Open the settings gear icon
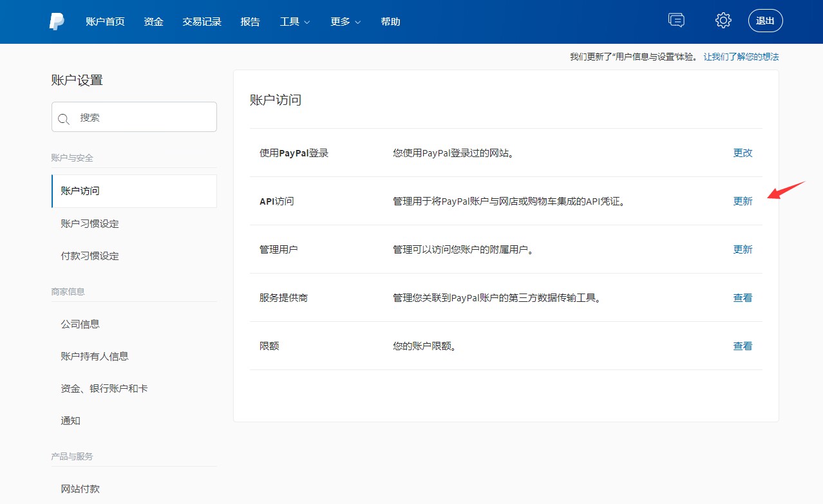The height and width of the screenshot is (504, 823). [x=723, y=21]
